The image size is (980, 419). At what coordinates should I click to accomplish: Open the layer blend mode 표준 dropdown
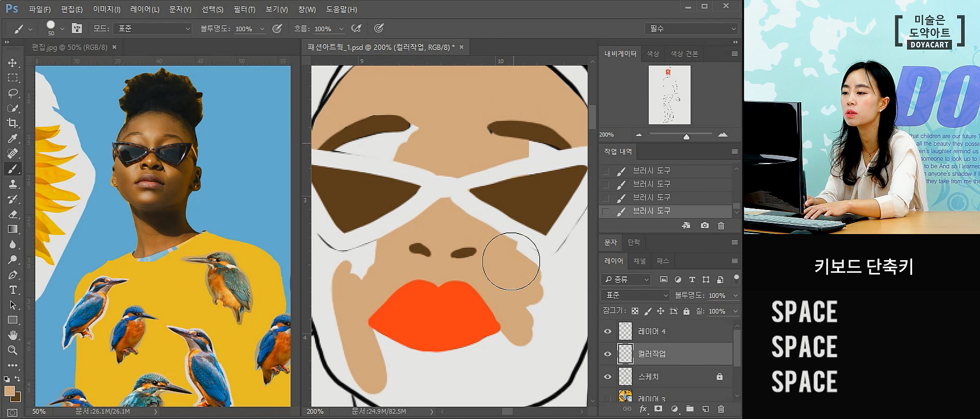point(635,295)
